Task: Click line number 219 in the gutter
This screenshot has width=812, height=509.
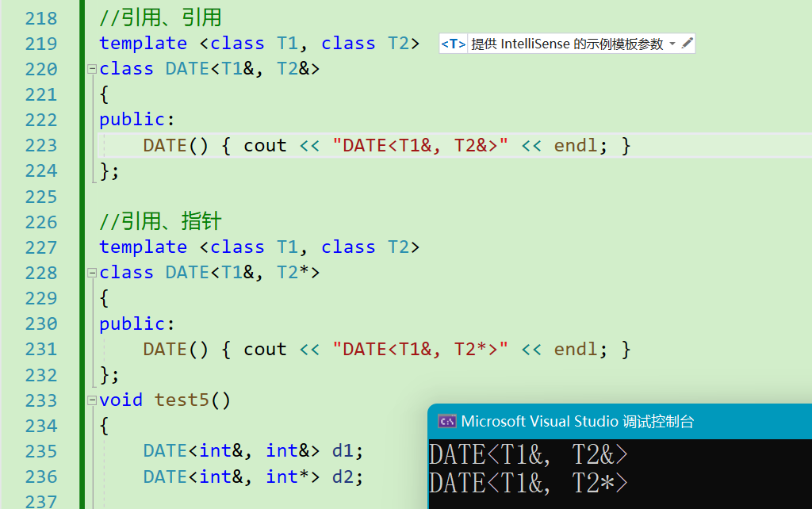Action: (x=41, y=44)
